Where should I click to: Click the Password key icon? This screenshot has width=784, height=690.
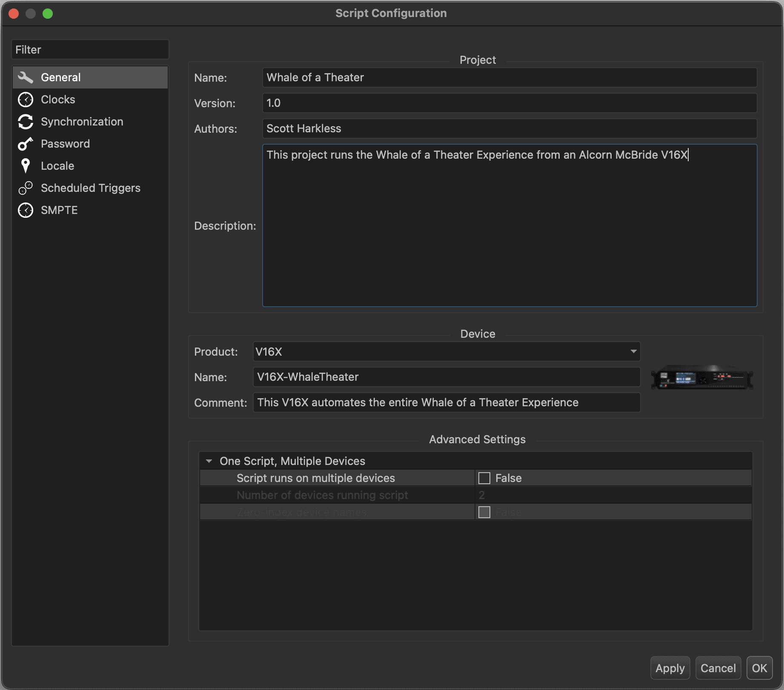(26, 144)
